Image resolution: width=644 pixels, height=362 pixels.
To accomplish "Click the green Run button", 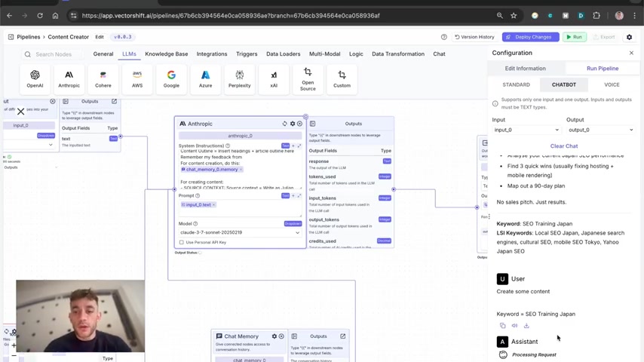I will (x=575, y=37).
